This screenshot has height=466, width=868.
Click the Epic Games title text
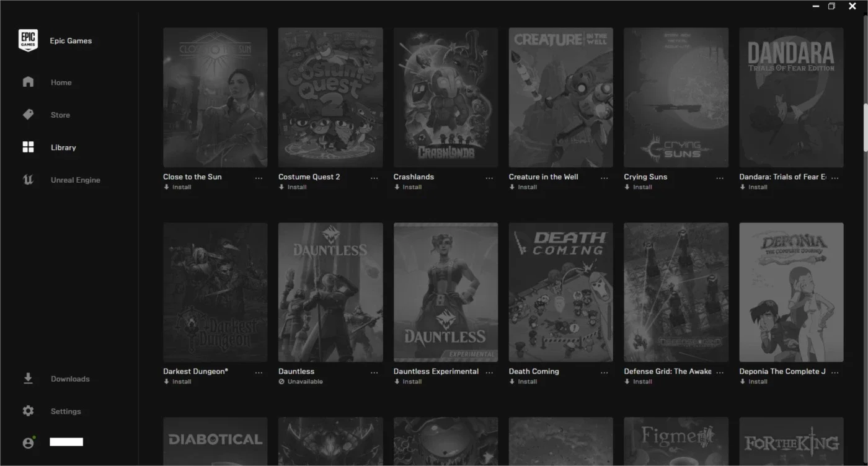(x=71, y=41)
